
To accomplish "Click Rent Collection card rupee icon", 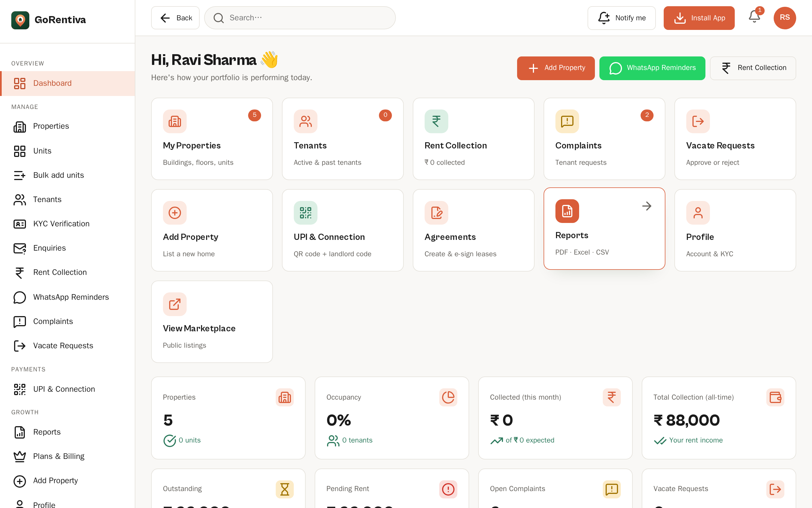I will point(436,121).
